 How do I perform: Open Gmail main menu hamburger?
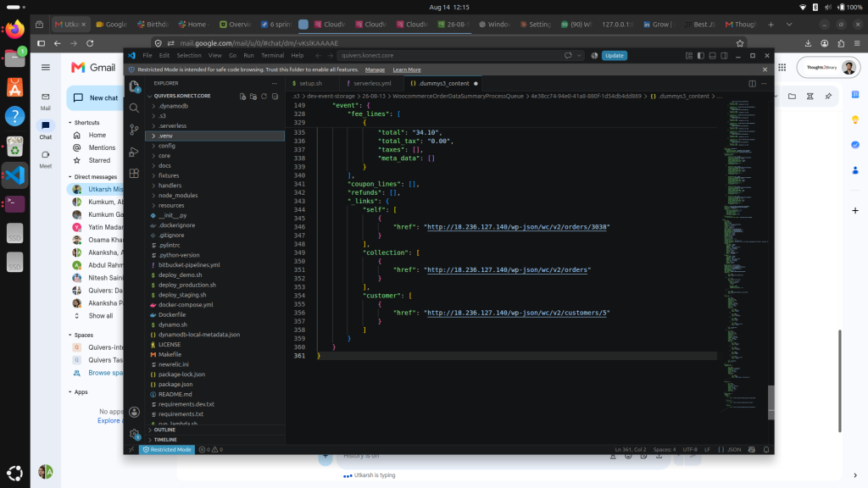click(x=46, y=68)
